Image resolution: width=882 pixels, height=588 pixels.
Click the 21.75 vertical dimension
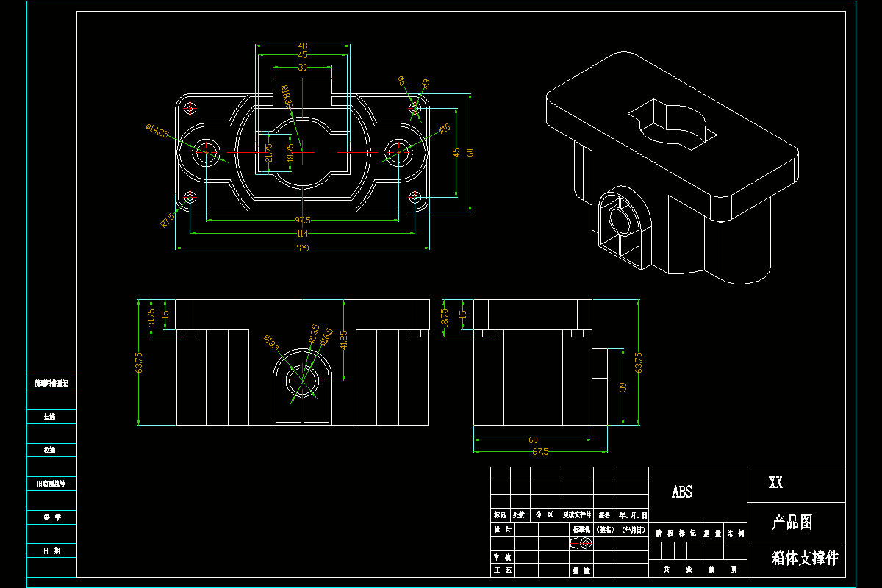coord(269,152)
